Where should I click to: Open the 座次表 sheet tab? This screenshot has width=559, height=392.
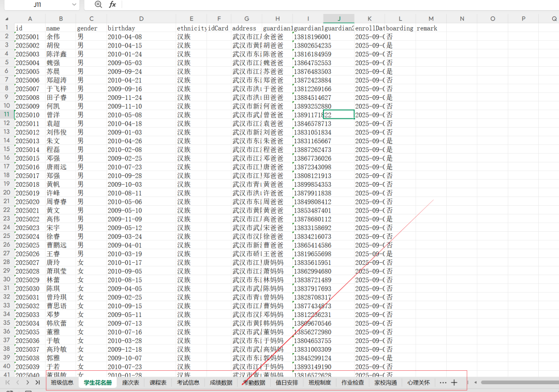click(x=130, y=382)
